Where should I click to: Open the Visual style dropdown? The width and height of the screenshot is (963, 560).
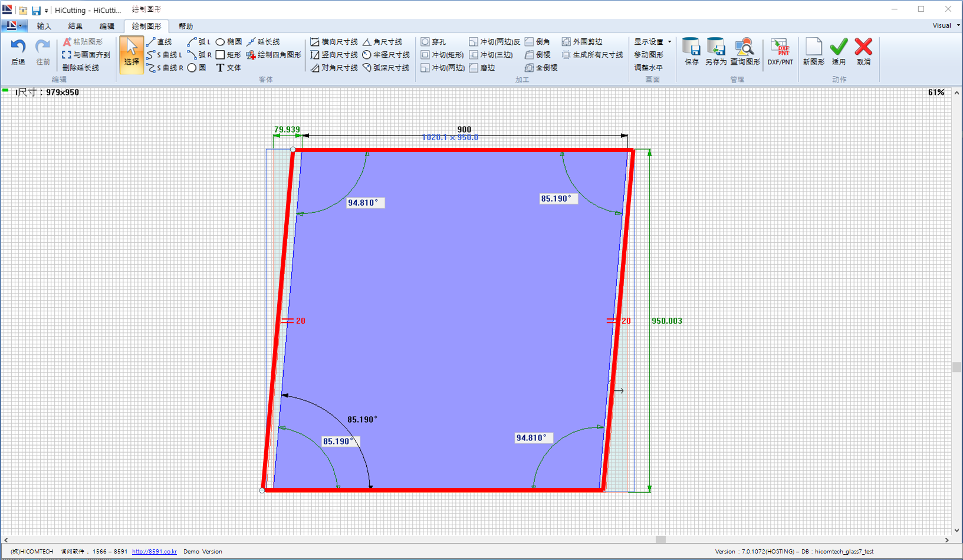[x=945, y=25]
